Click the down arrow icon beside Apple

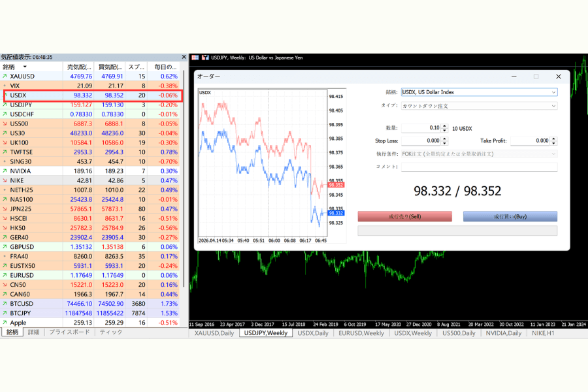pos(5,323)
